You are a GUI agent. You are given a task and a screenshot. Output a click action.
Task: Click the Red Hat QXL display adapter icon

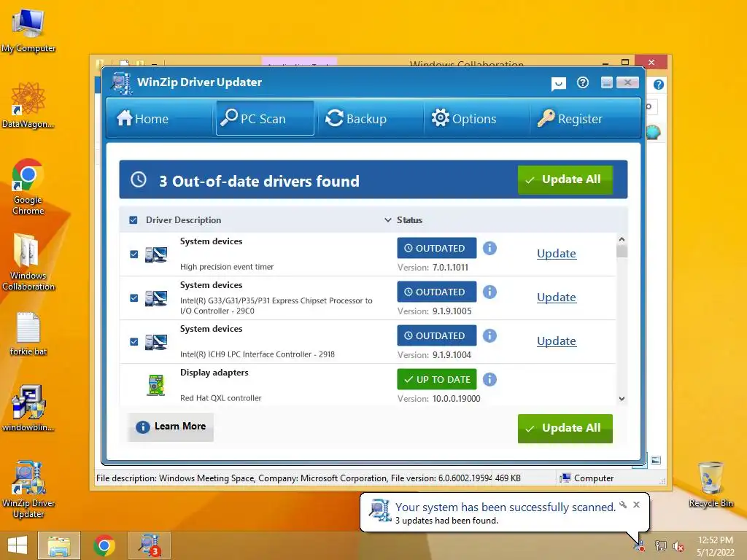tap(156, 385)
